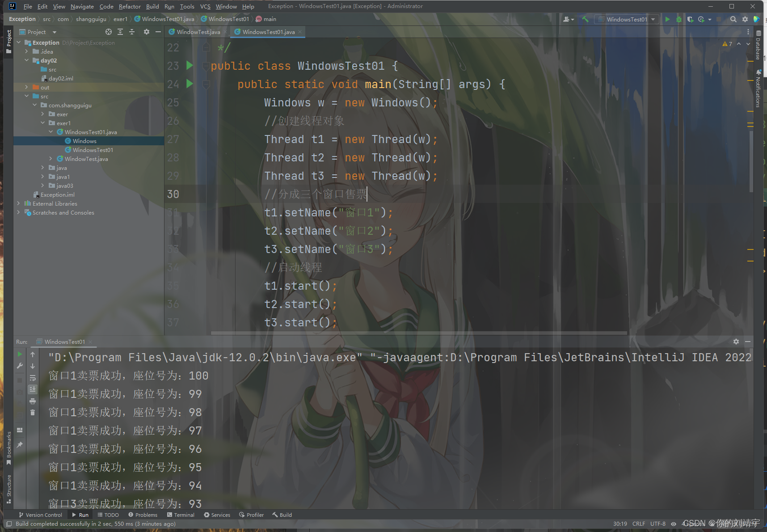The width and height of the screenshot is (767, 532).
Task: Open Project panel options gear
Action: pos(147,32)
